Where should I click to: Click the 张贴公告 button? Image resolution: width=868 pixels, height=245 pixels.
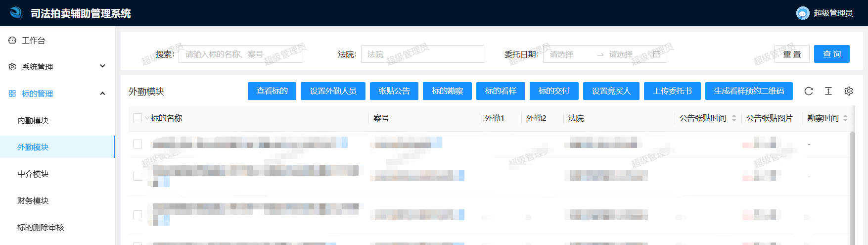coord(394,91)
